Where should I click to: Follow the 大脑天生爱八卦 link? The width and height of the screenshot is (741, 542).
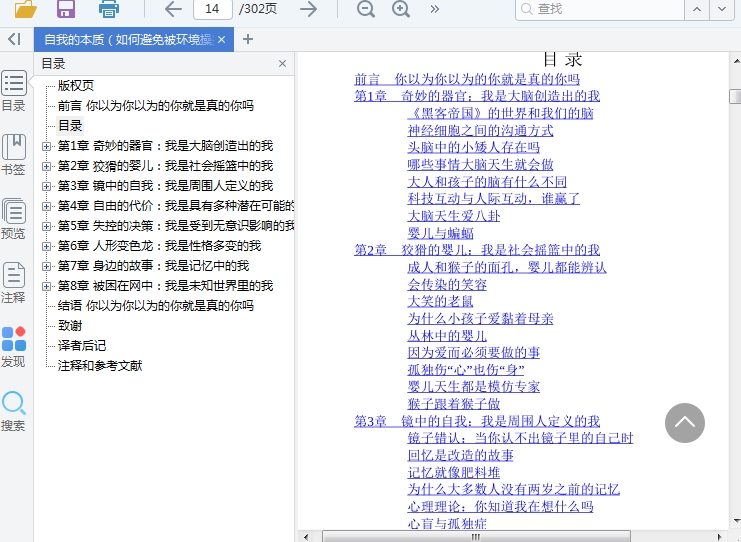point(454,216)
